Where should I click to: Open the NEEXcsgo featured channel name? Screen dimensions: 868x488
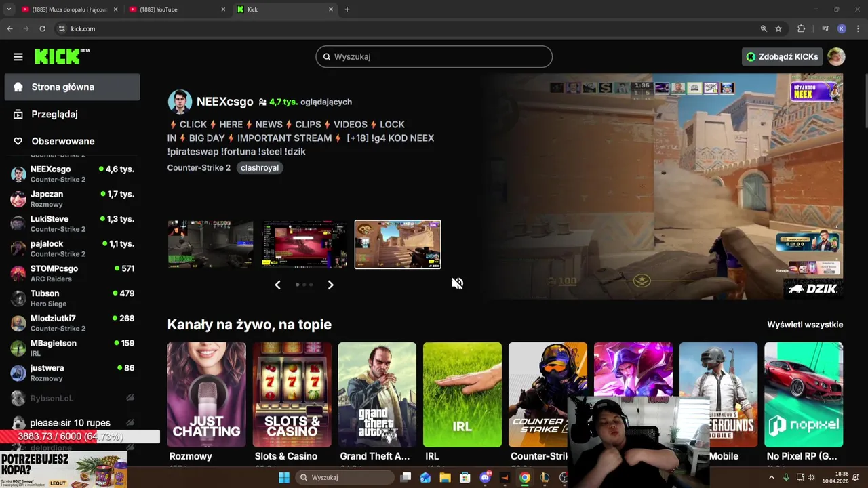224,102
